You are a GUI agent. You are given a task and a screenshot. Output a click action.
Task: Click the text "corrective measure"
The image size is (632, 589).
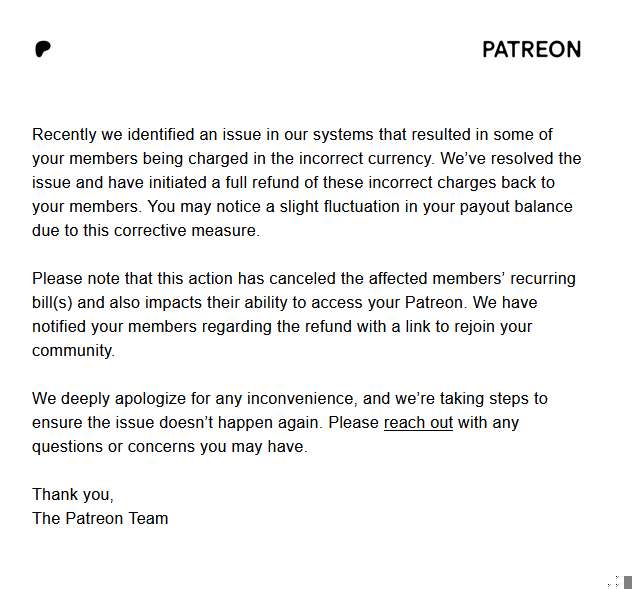[186, 231]
